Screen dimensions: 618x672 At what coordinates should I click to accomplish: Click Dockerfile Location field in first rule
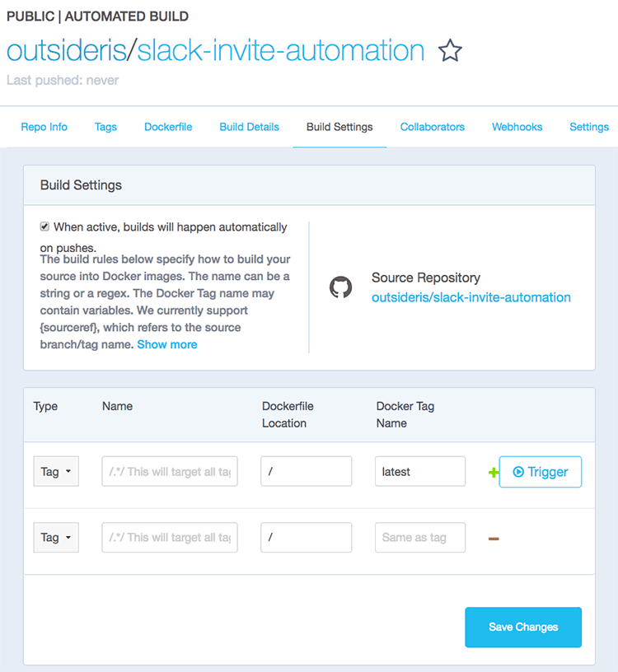point(307,471)
